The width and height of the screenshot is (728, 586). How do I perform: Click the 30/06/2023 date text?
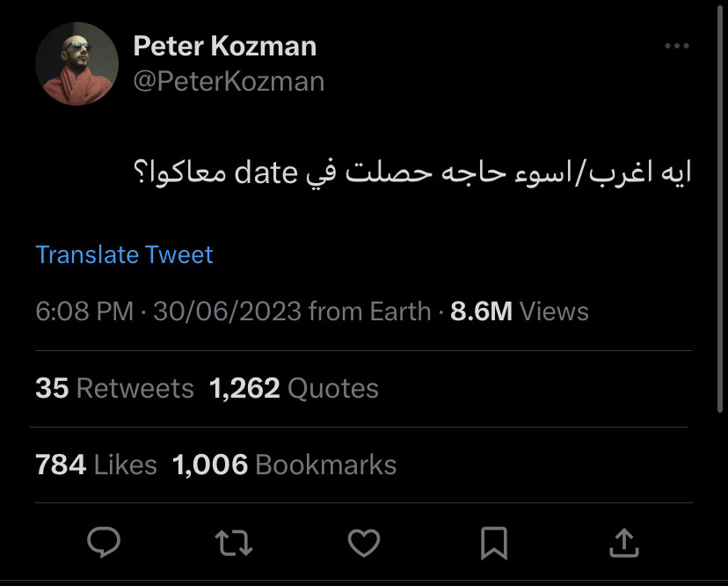tap(228, 311)
